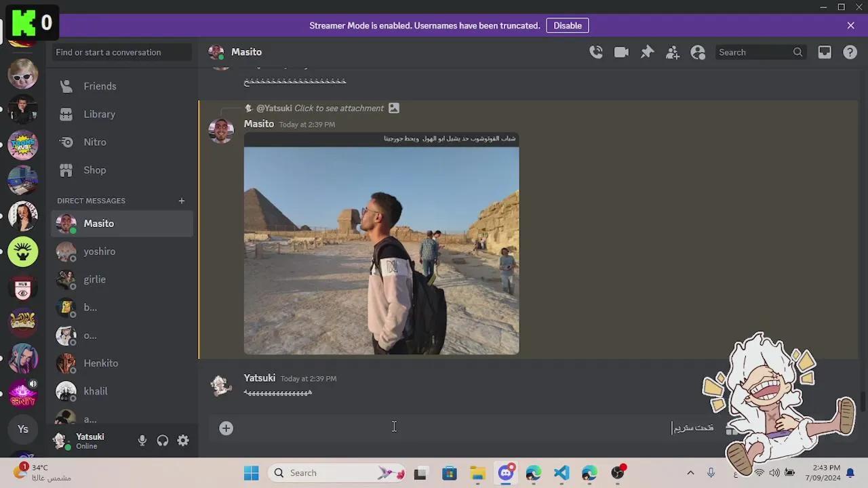The height and width of the screenshot is (488, 868).
Task: Show the user profile panel
Action: 698,52
